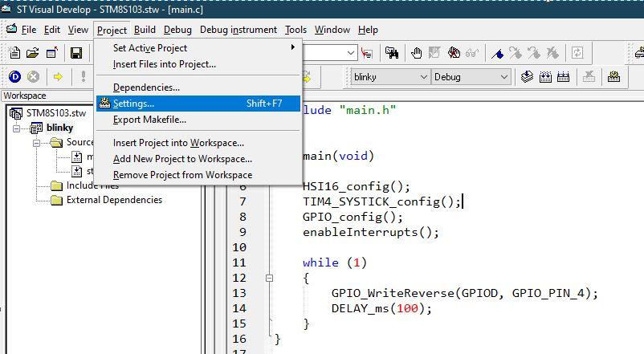Open the Build menu

coord(145,30)
